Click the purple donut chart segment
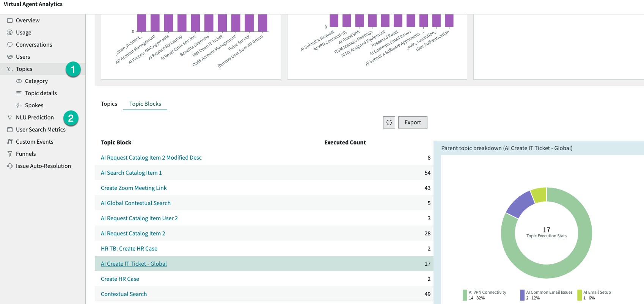Screen dimensions: 644x304 [520, 204]
